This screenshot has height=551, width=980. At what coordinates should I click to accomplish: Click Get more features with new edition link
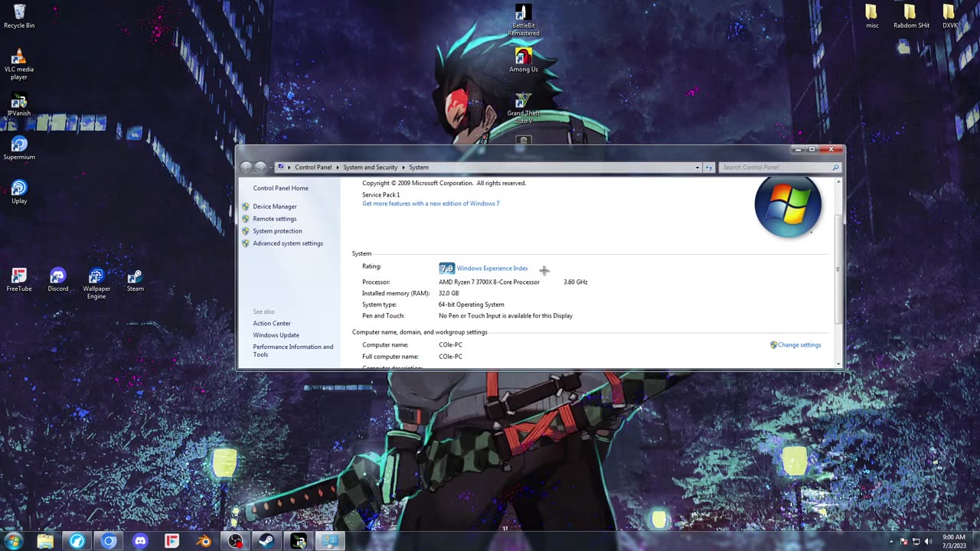pyautogui.click(x=431, y=204)
